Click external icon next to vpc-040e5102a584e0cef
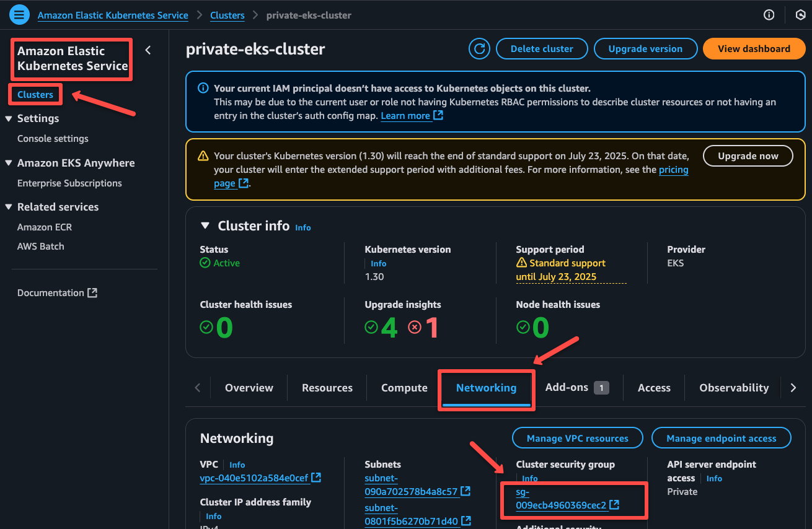This screenshot has width=812, height=529. 316,478
